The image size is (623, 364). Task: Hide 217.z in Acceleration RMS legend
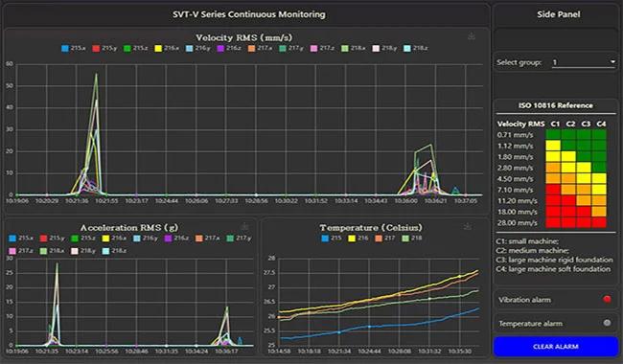click(x=21, y=251)
